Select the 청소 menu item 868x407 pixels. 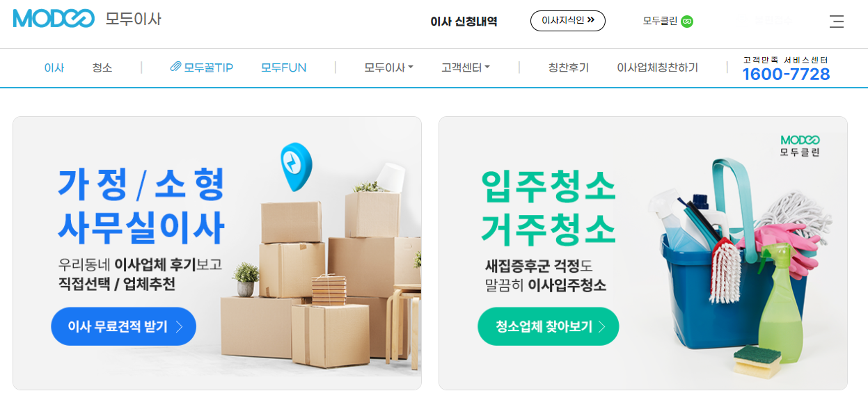point(102,67)
